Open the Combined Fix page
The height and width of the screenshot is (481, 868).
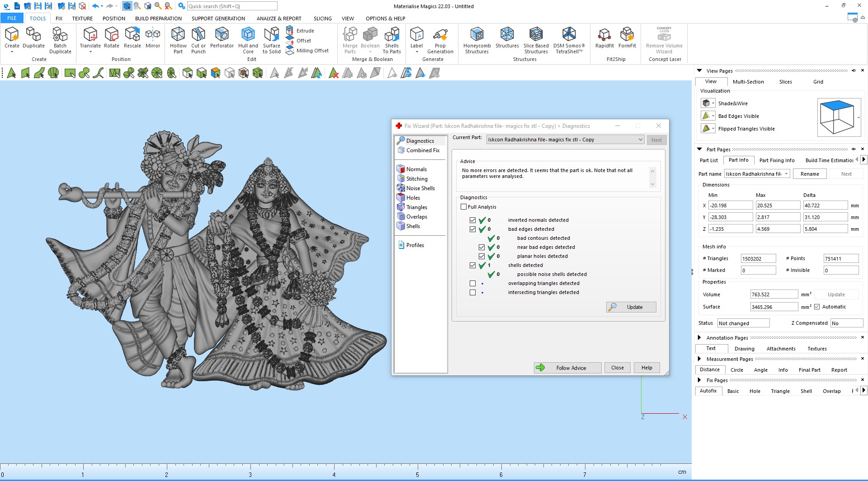pyautogui.click(x=419, y=150)
